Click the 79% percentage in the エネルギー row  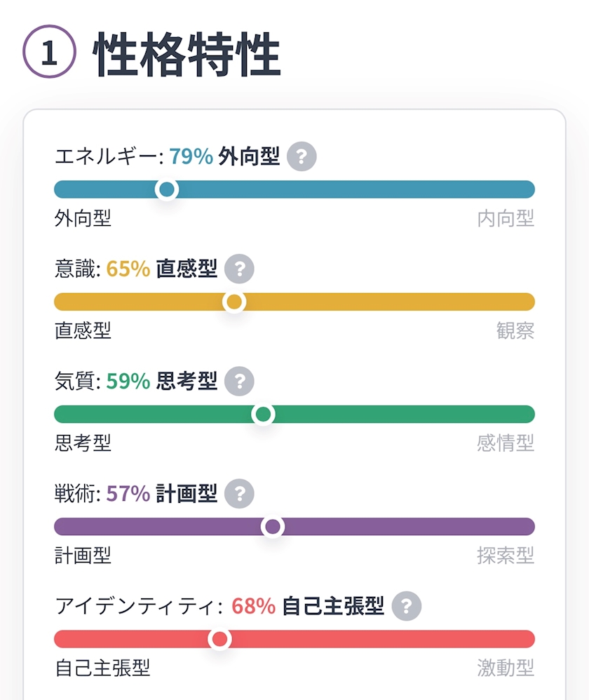click(191, 157)
